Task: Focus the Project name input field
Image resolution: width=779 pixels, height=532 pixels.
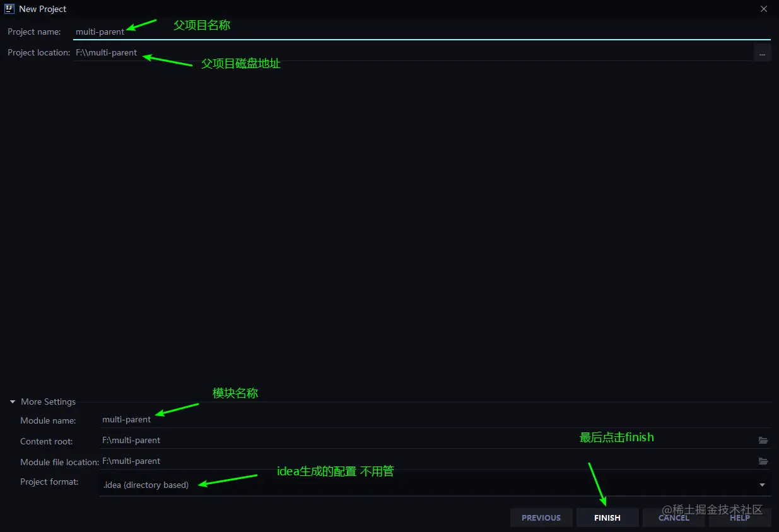Action: (421, 32)
